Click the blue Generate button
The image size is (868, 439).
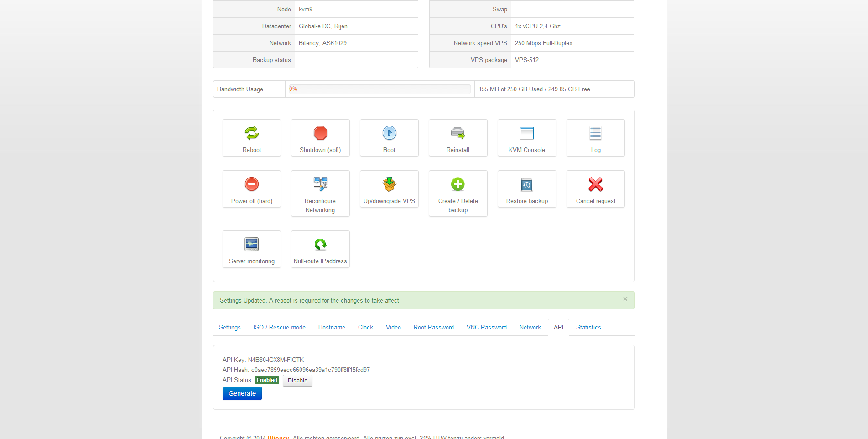pyautogui.click(x=242, y=393)
